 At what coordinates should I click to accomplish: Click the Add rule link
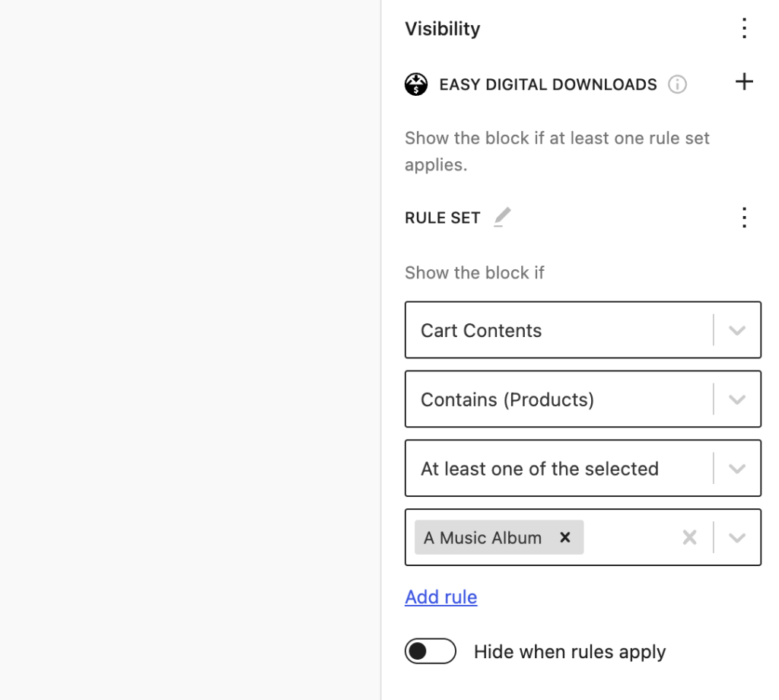(441, 597)
